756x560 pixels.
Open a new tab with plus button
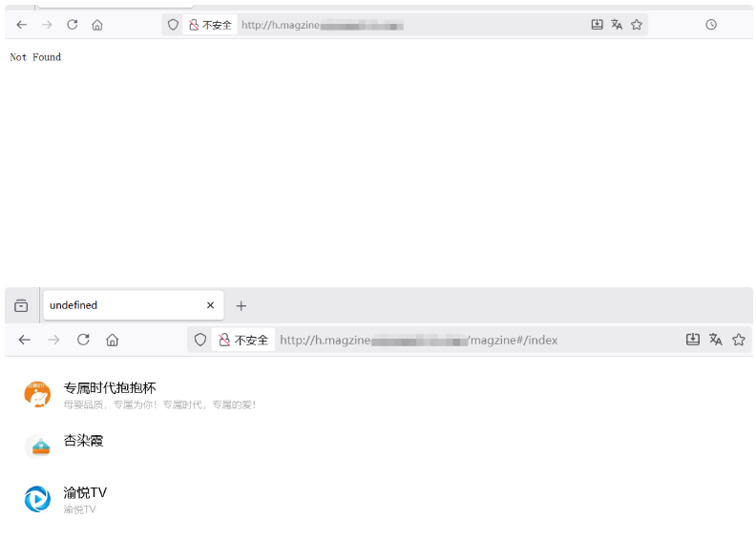coord(241,305)
